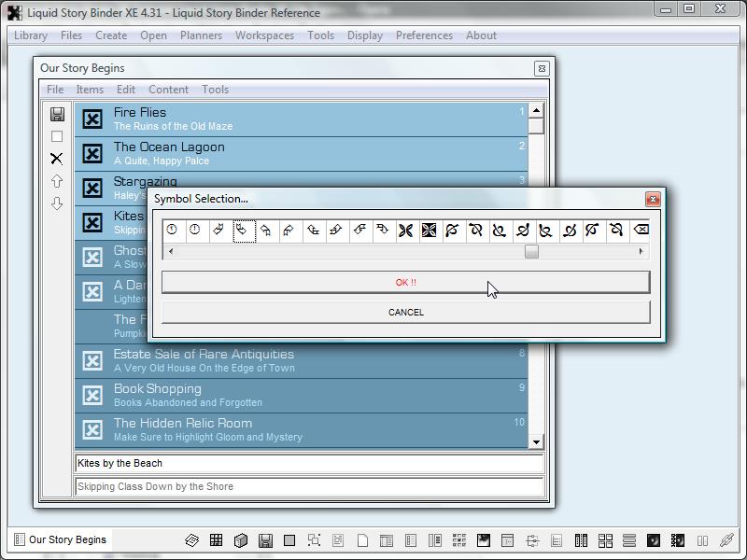Click the X delete item icon
This screenshot has width=747, height=560.
click(57, 159)
